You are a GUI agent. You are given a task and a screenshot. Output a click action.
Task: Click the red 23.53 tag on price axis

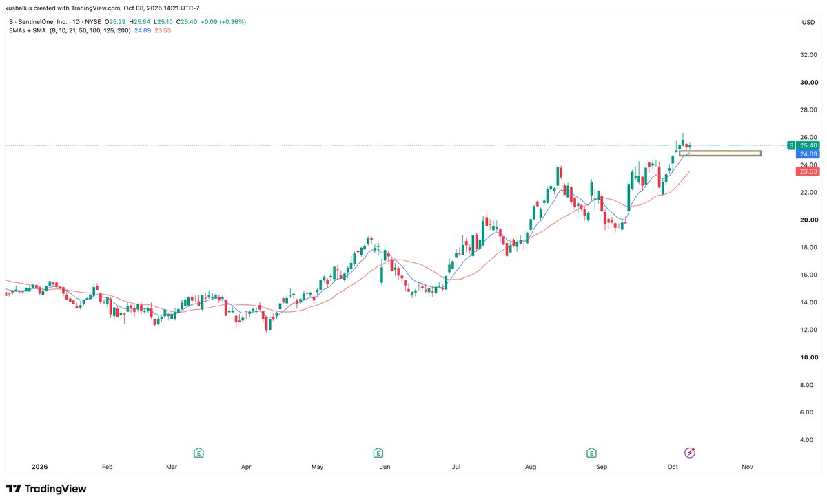tap(809, 171)
